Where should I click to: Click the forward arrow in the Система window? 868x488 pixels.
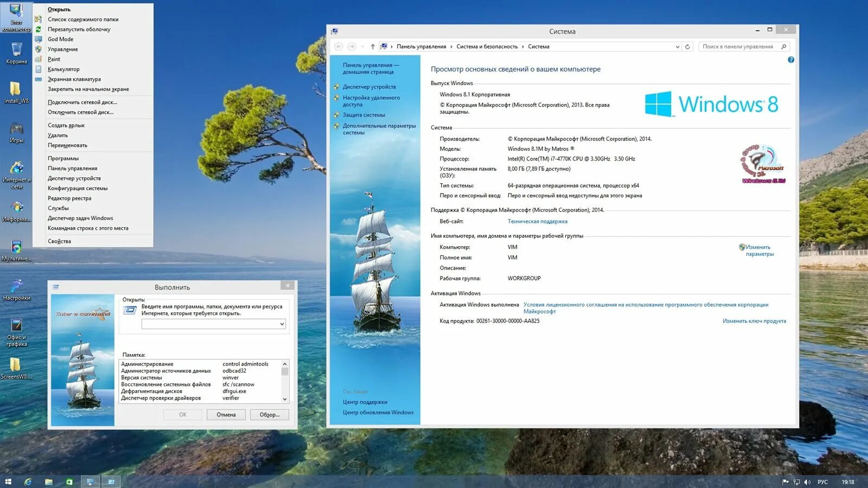tap(352, 47)
